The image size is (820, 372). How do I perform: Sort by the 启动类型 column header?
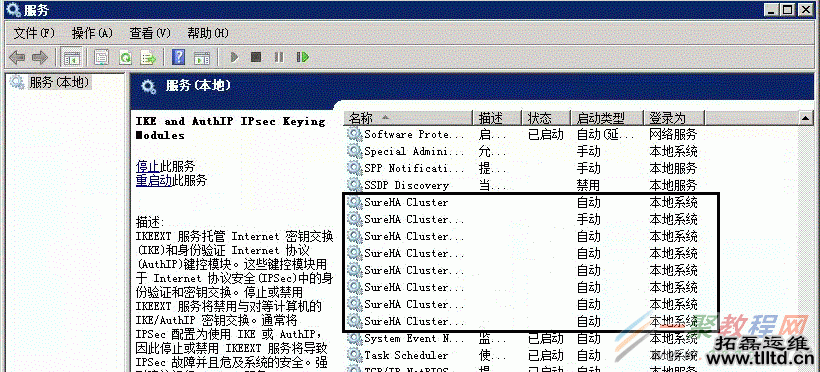[607, 118]
